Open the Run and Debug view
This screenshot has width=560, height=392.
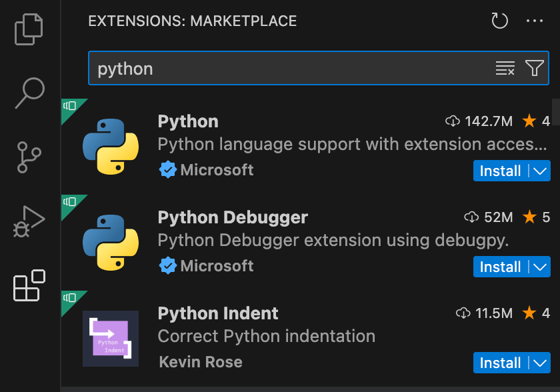(x=29, y=221)
